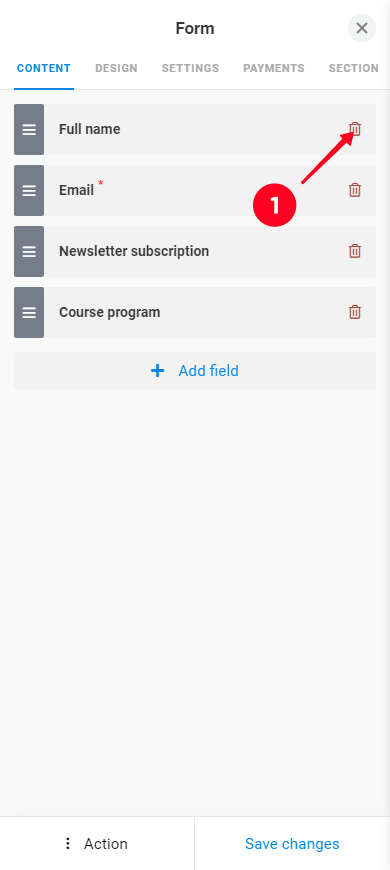The image size is (390, 870).
Task: Delete the Email field
Action: [355, 190]
